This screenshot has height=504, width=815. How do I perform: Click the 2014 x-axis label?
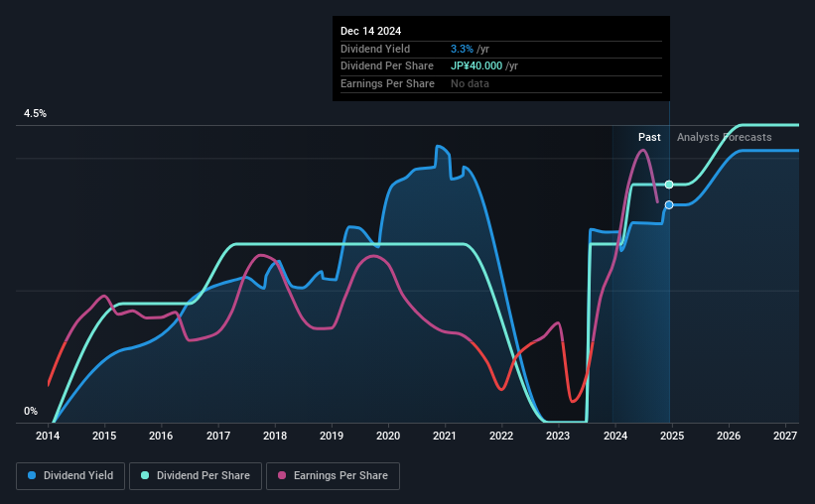[x=48, y=436]
